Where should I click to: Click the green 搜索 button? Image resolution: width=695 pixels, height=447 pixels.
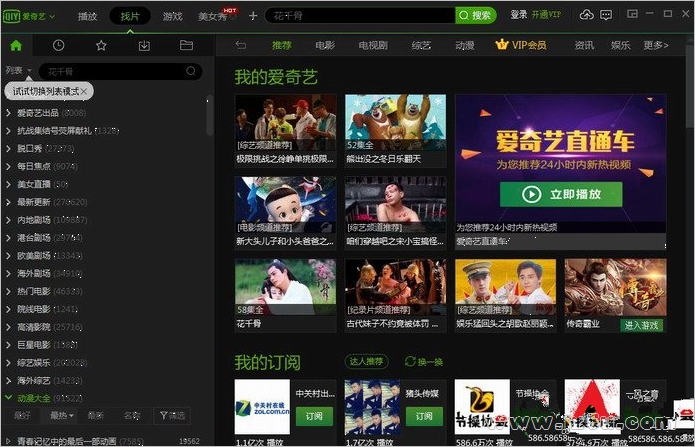click(475, 16)
